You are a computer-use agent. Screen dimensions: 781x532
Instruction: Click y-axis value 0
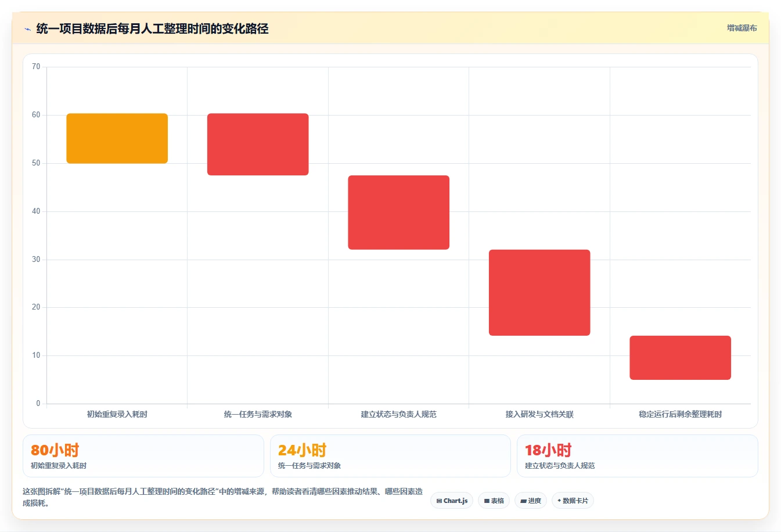tap(38, 404)
